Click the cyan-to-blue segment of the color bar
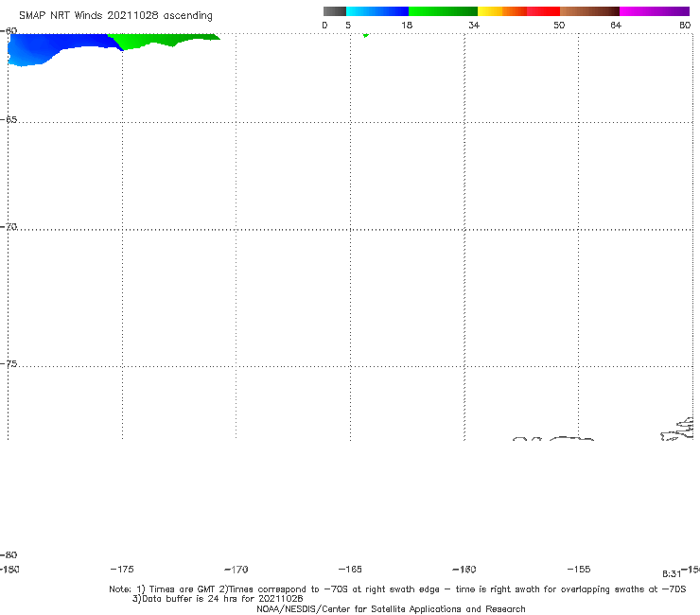The width and height of the screenshot is (700, 615). click(x=377, y=11)
